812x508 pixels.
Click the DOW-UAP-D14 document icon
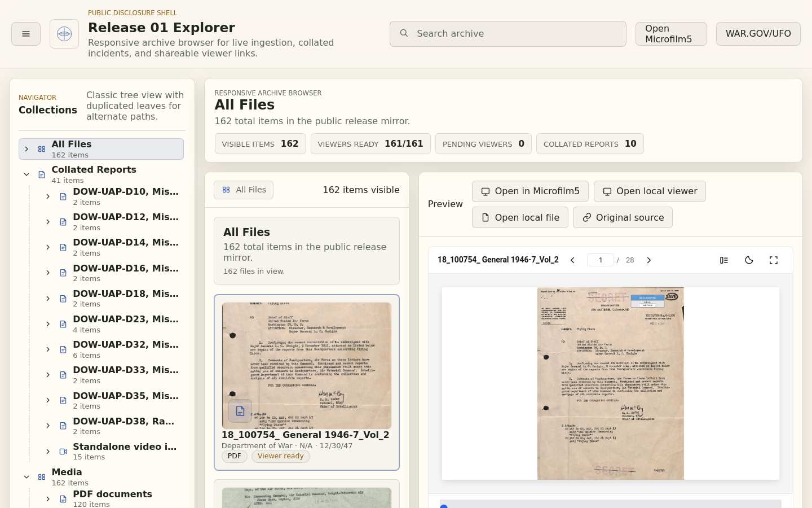pos(63,247)
